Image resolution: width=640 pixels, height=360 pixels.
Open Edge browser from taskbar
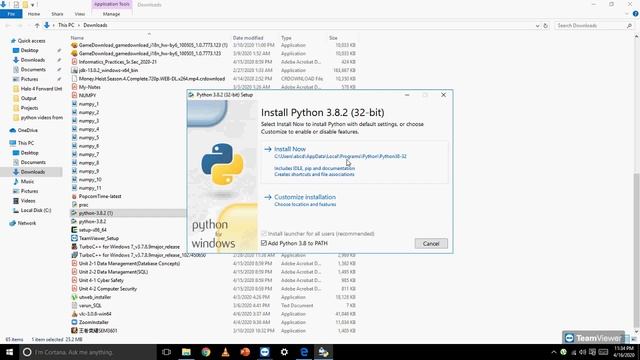(x=304, y=352)
